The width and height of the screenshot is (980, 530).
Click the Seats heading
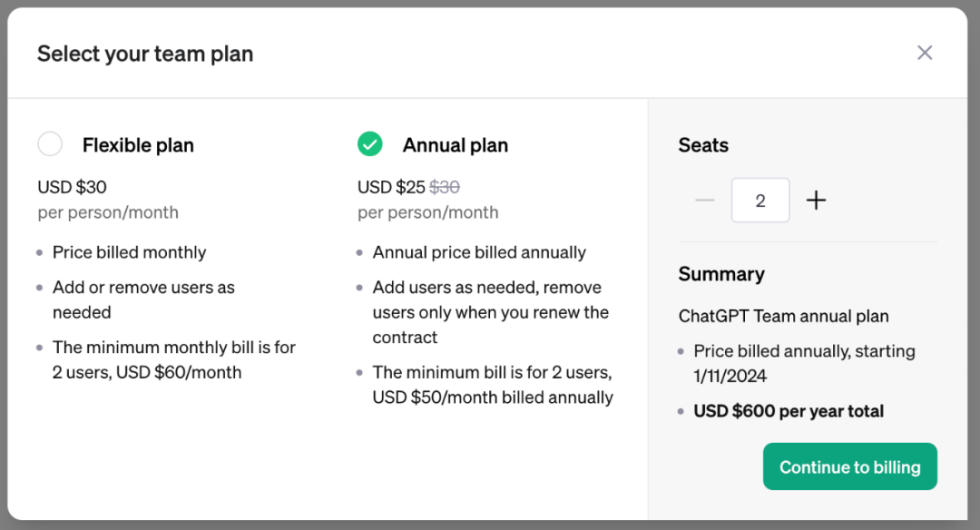coord(703,145)
